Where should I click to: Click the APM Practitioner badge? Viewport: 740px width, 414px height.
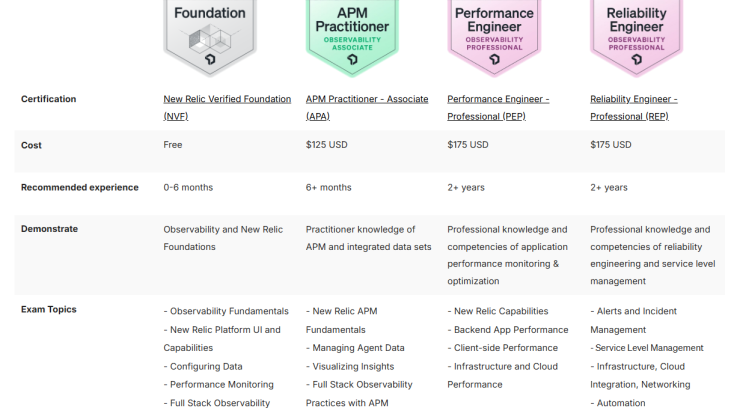click(352, 38)
